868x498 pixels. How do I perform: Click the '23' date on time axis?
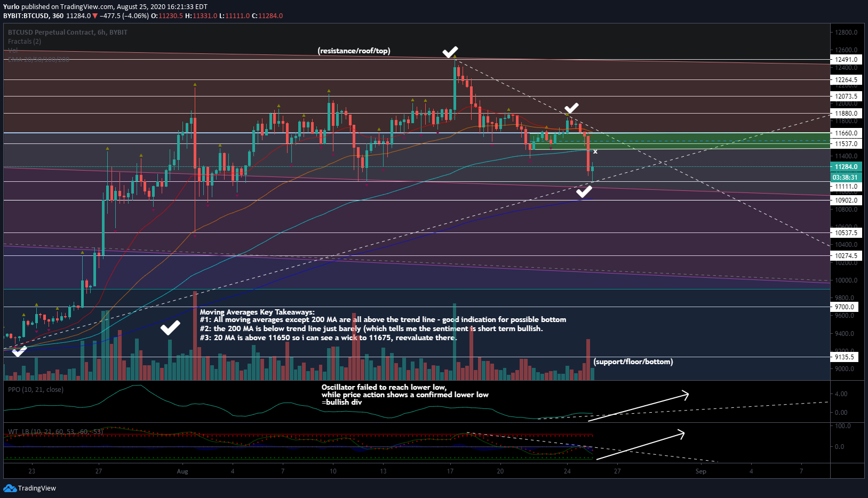click(32, 471)
